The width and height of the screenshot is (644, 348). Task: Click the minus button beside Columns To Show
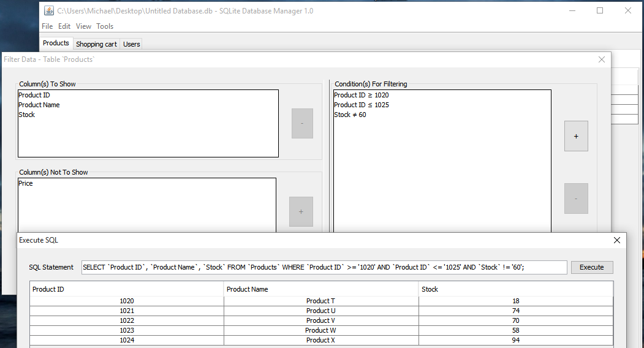tap(302, 123)
